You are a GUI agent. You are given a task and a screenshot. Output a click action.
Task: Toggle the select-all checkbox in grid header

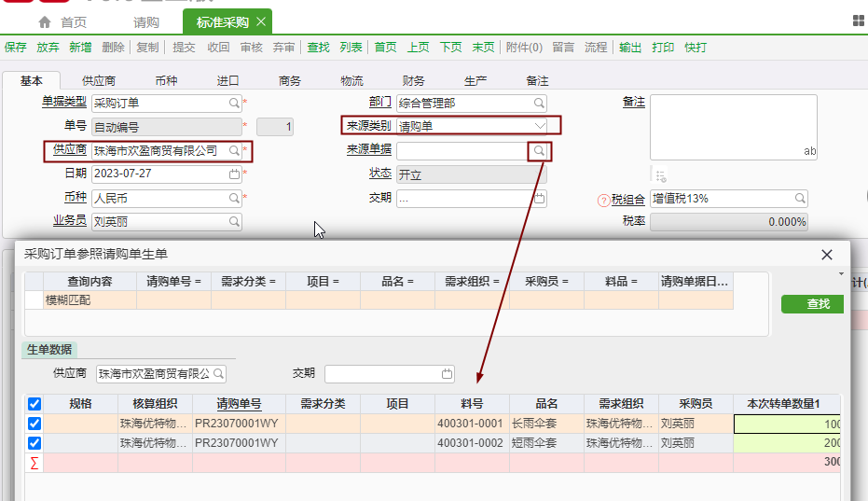34,404
